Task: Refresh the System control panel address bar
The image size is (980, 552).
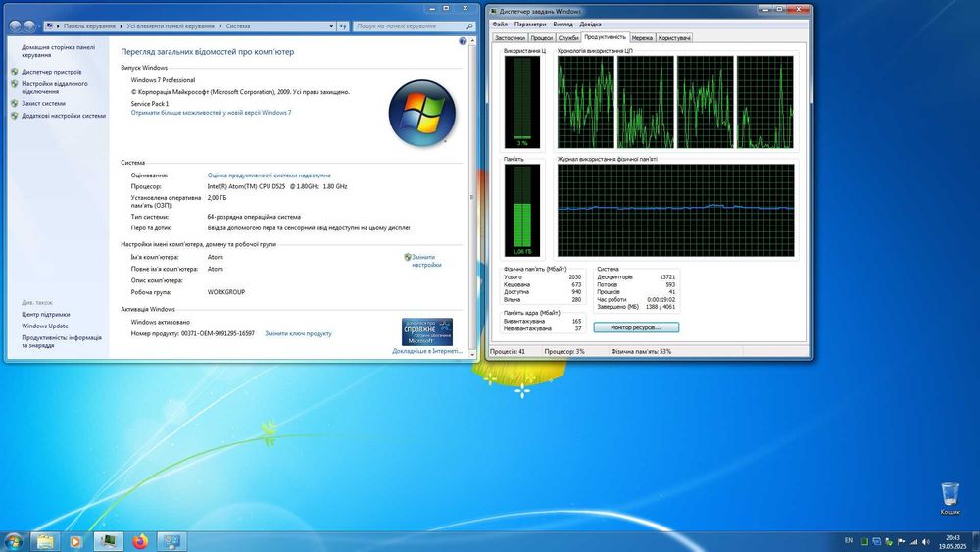Action: coord(343,26)
